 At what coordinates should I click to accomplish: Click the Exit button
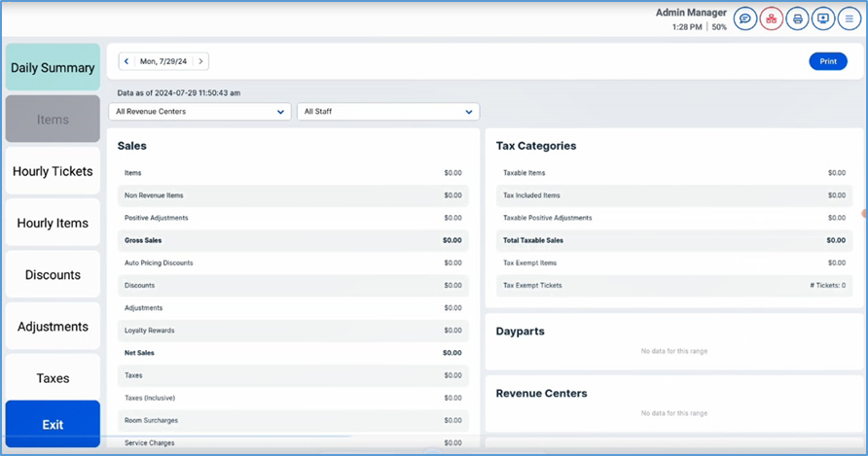point(53,425)
